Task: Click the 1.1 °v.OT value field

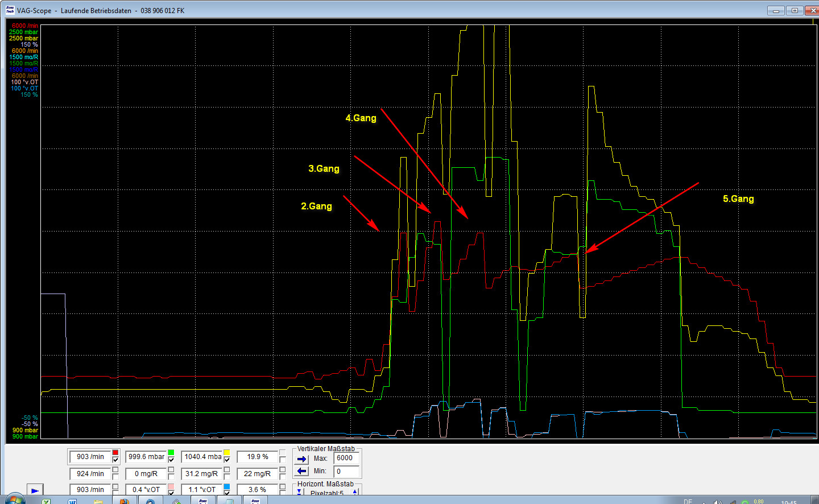Action: pyautogui.click(x=201, y=490)
